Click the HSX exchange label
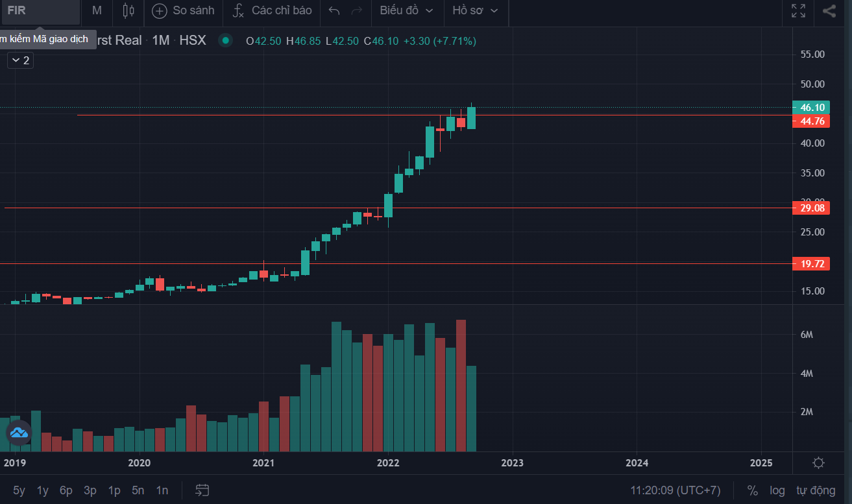 point(193,40)
